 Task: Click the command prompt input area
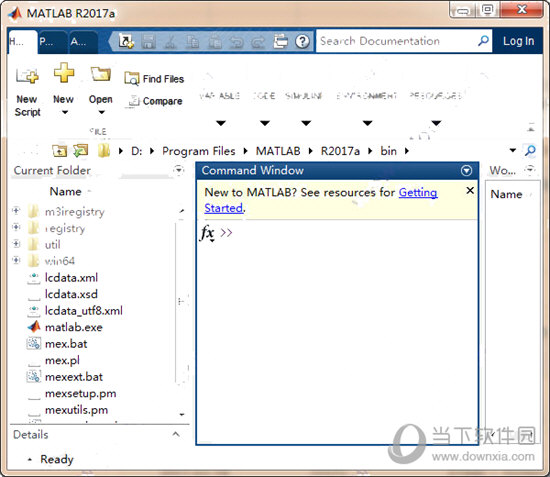[354, 233]
